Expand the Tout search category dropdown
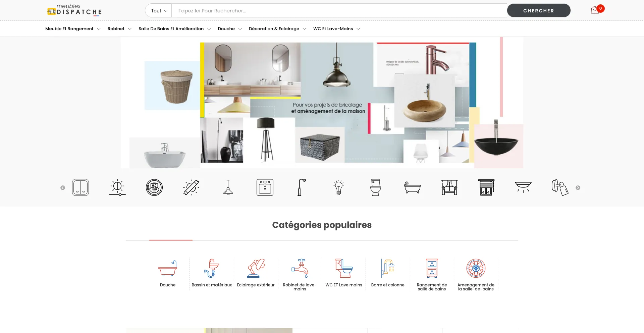 159,11
